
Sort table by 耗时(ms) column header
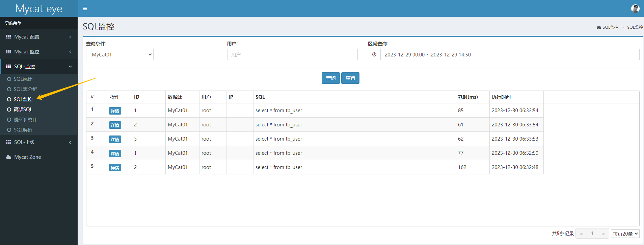468,97
